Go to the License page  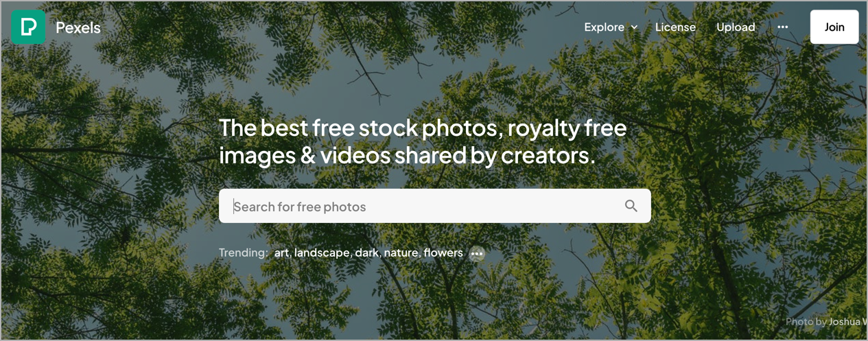pyautogui.click(x=675, y=27)
